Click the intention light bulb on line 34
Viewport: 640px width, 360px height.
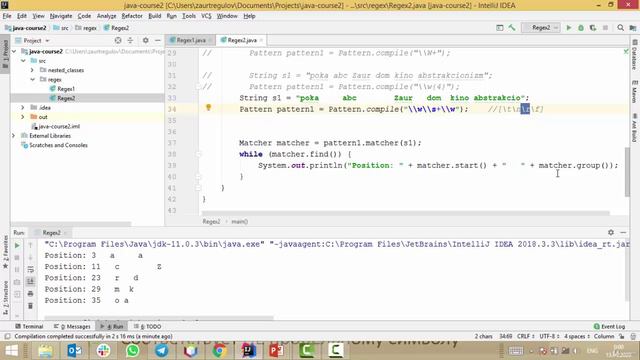point(208,107)
